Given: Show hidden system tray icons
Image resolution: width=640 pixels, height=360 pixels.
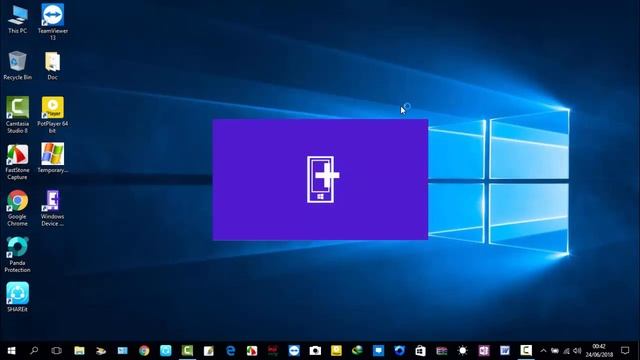Looking at the screenshot, I should coord(543,351).
